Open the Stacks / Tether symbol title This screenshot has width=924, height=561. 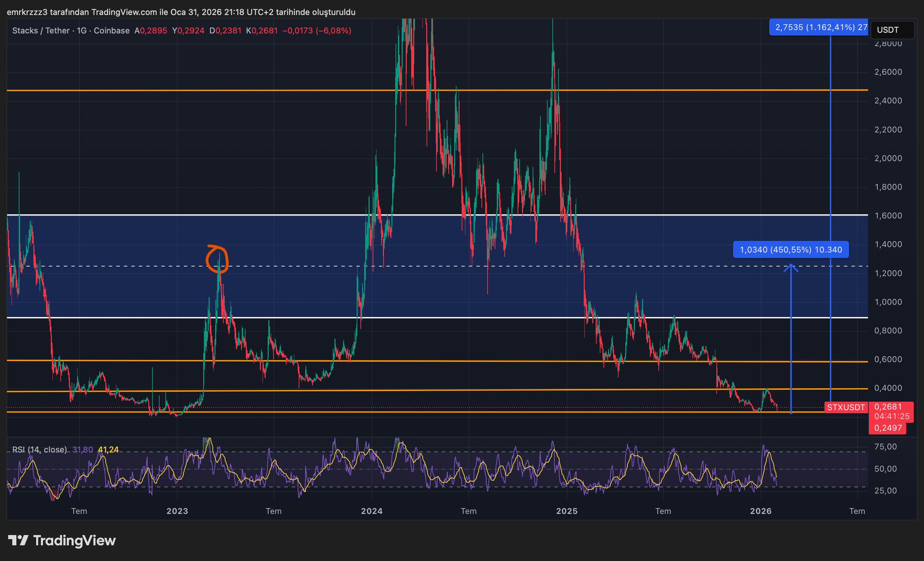point(41,31)
